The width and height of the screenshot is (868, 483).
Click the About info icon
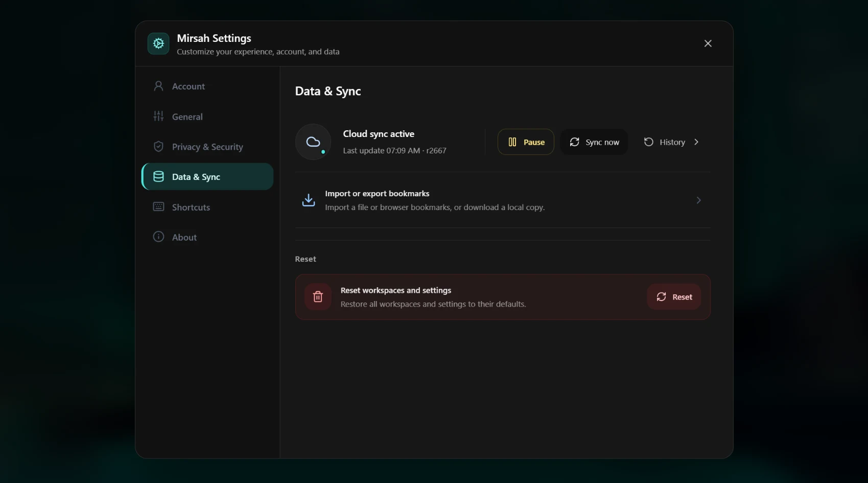pos(158,237)
